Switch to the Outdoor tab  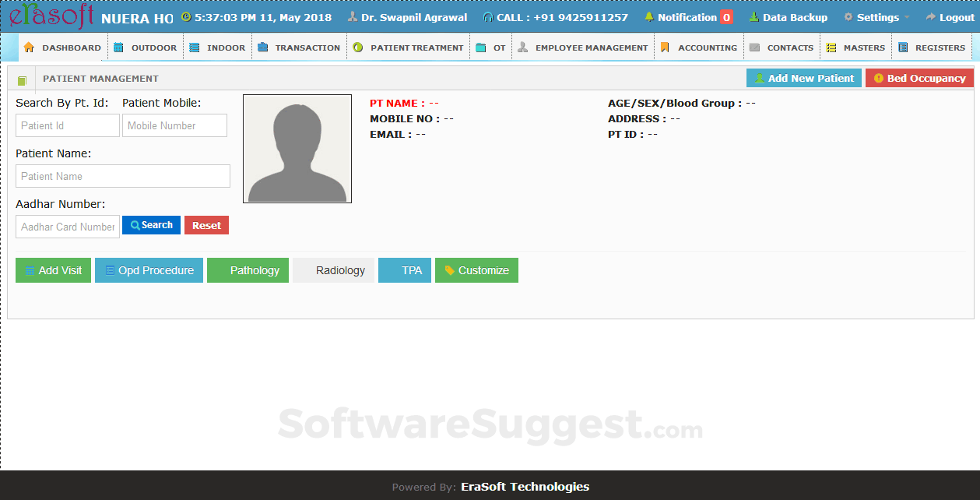pos(145,47)
